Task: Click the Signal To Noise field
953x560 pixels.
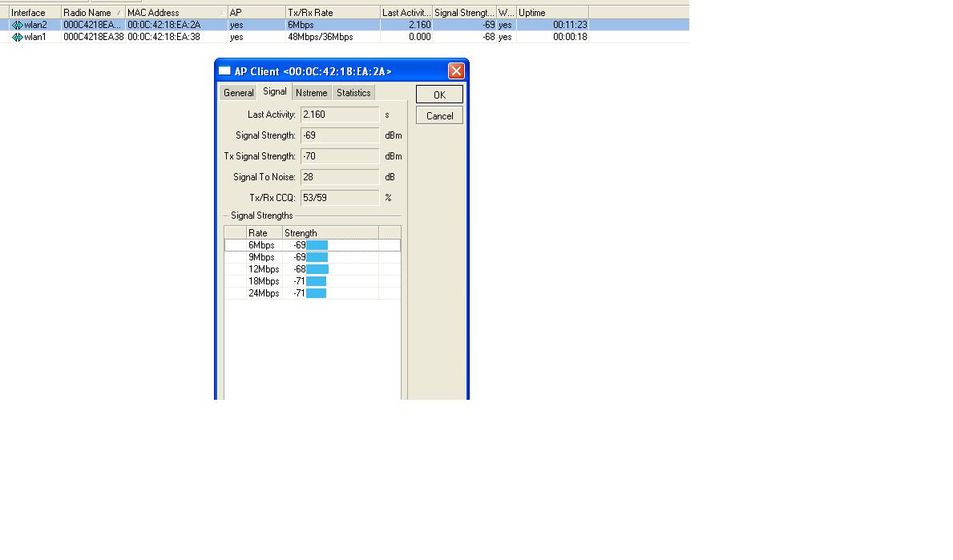Action: click(x=340, y=177)
